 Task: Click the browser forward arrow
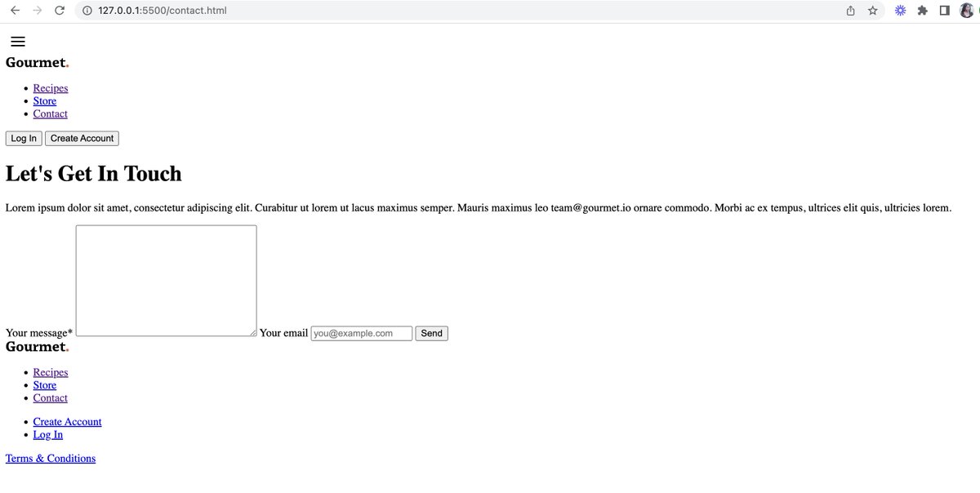point(37,11)
